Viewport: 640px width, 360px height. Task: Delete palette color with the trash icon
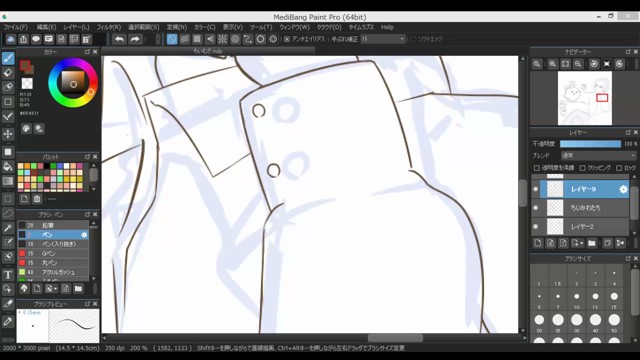click(37, 199)
